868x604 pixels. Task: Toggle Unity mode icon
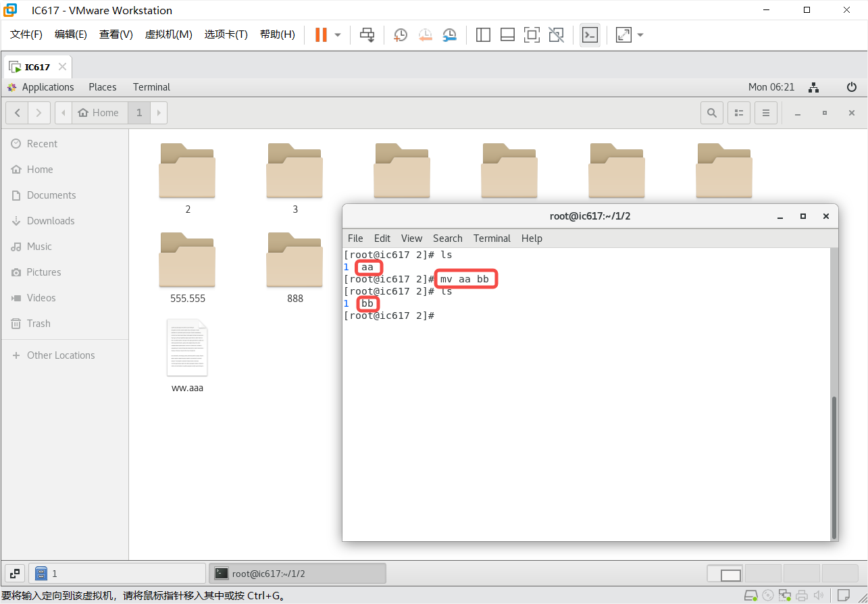556,34
